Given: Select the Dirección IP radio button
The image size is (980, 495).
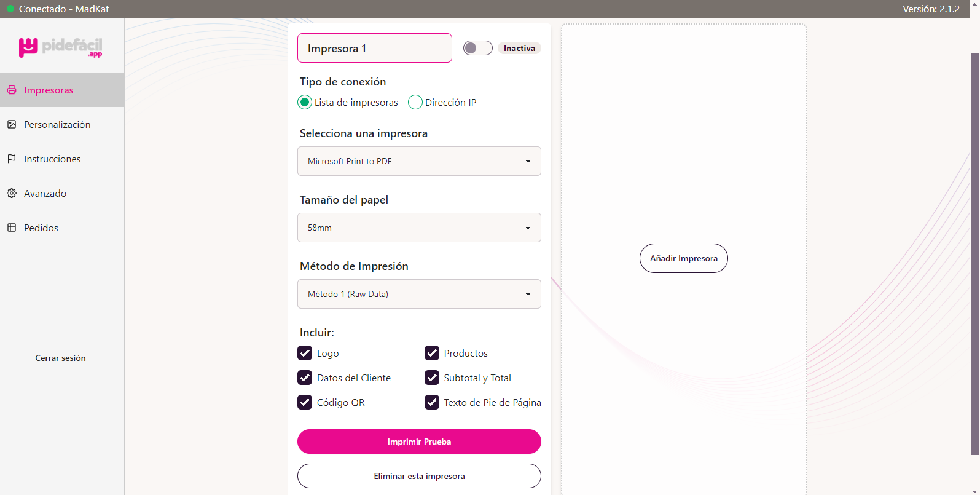Looking at the screenshot, I should click(x=415, y=102).
